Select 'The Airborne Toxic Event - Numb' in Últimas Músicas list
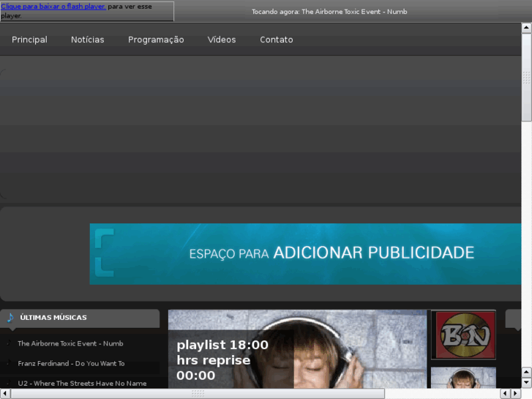The height and width of the screenshot is (399, 532). [70, 343]
